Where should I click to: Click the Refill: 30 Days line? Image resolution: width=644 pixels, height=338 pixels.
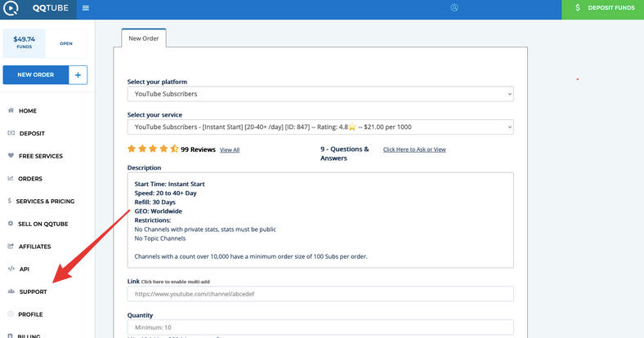tap(154, 202)
